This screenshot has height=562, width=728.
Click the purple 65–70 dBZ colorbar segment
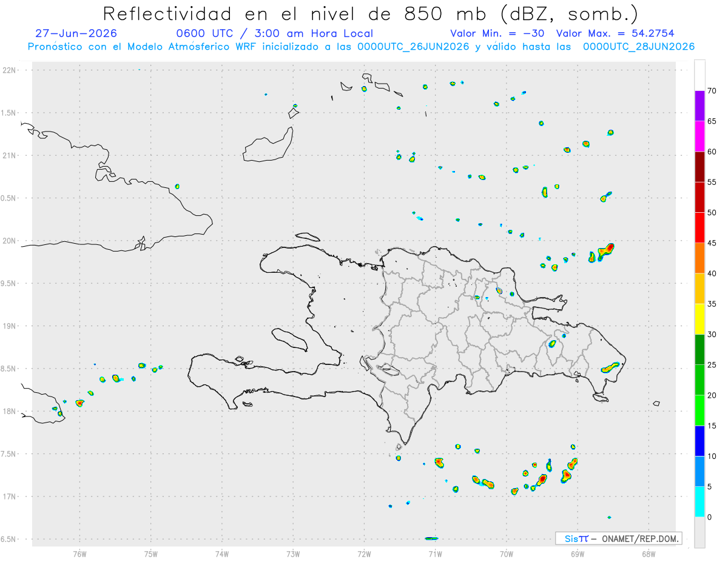point(699,106)
